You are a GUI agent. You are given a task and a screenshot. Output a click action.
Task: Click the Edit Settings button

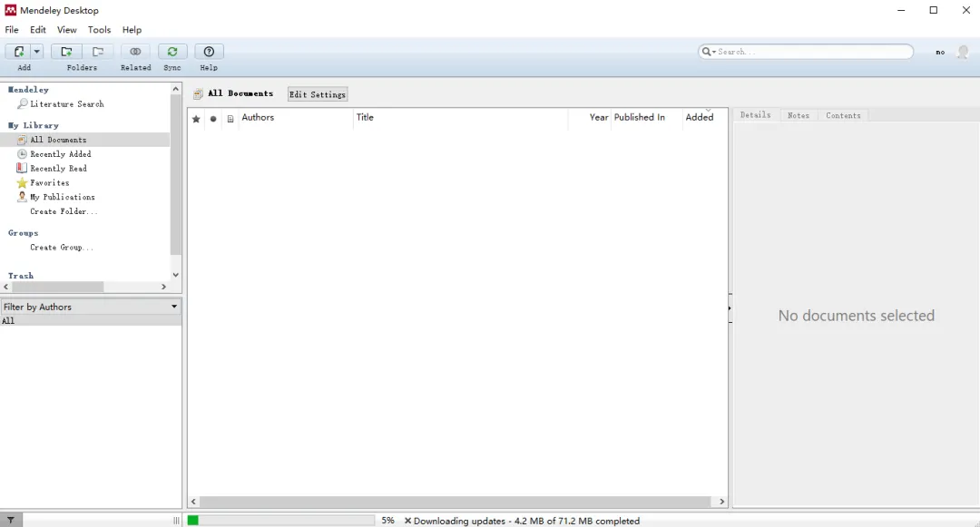[x=318, y=94]
